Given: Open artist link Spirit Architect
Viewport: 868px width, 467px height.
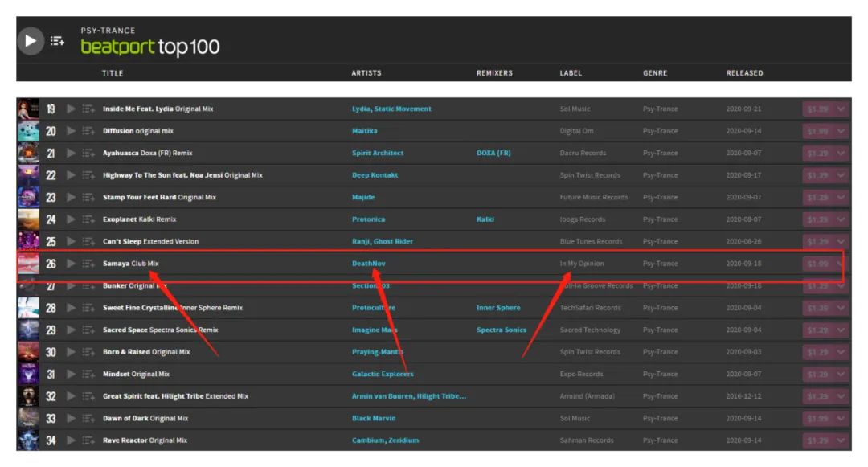Looking at the screenshot, I should (378, 154).
